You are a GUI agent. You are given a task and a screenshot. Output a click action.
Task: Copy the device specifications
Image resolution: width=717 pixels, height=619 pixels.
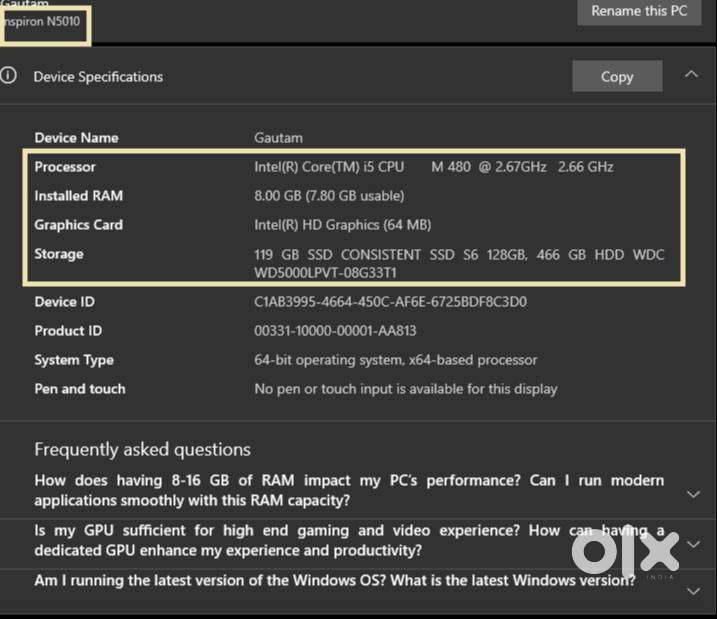point(616,77)
